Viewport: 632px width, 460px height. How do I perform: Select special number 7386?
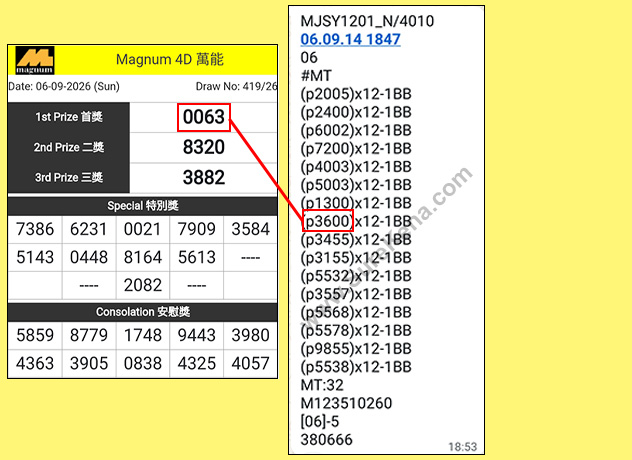[35, 229]
